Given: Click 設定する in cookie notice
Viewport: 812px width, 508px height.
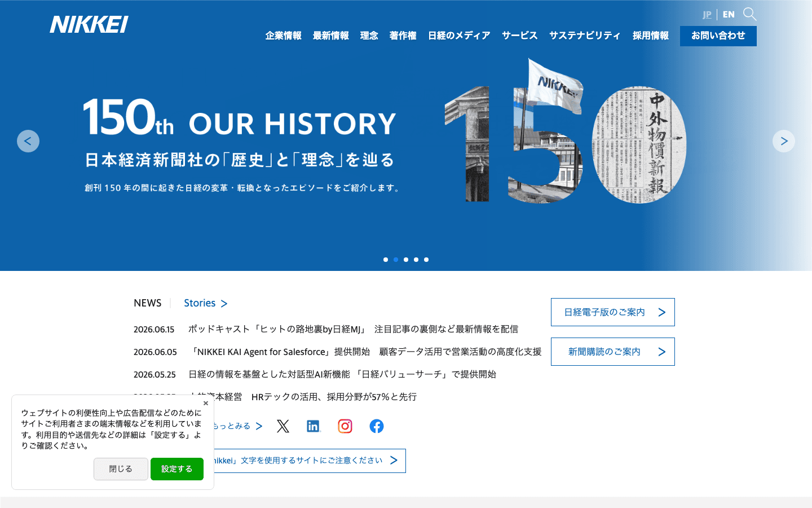Looking at the screenshot, I should (x=177, y=469).
